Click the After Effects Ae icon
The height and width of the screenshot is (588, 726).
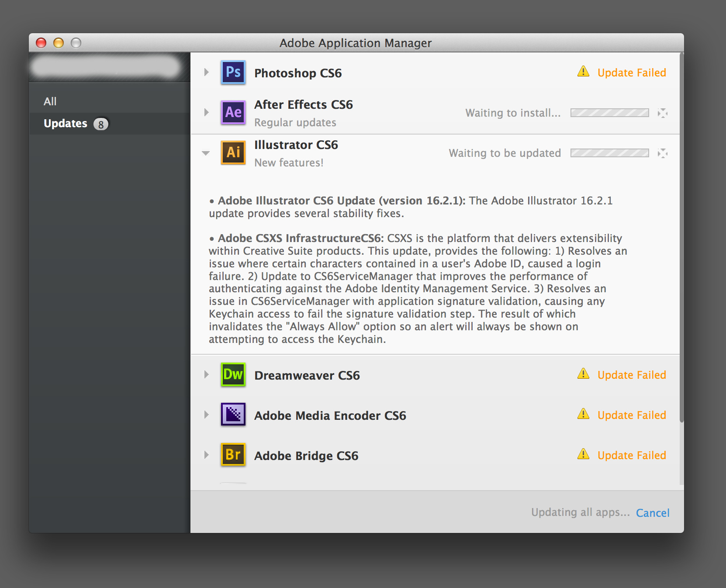[x=233, y=112]
